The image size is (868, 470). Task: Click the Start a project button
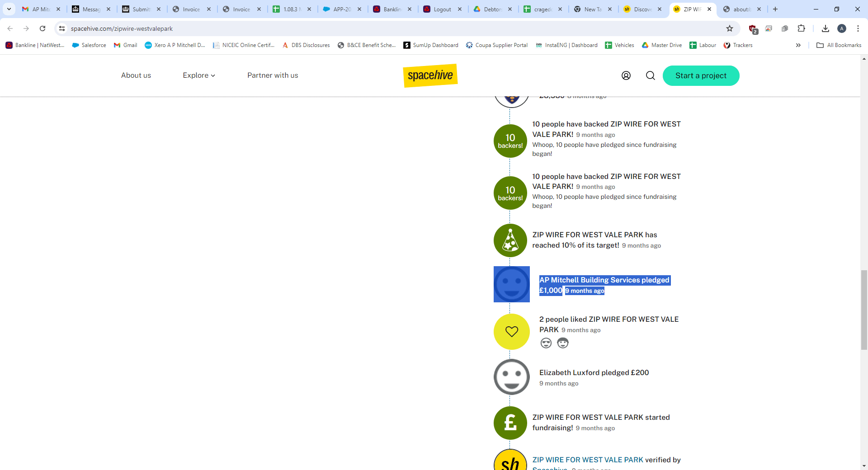(701, 75)
